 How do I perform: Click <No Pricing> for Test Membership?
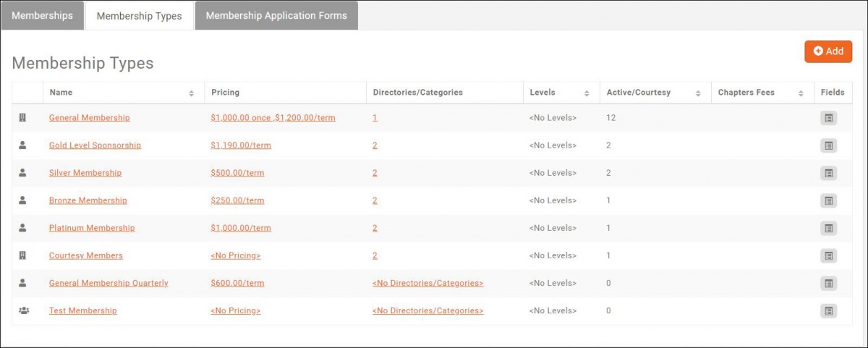click(x=235, y=310)
